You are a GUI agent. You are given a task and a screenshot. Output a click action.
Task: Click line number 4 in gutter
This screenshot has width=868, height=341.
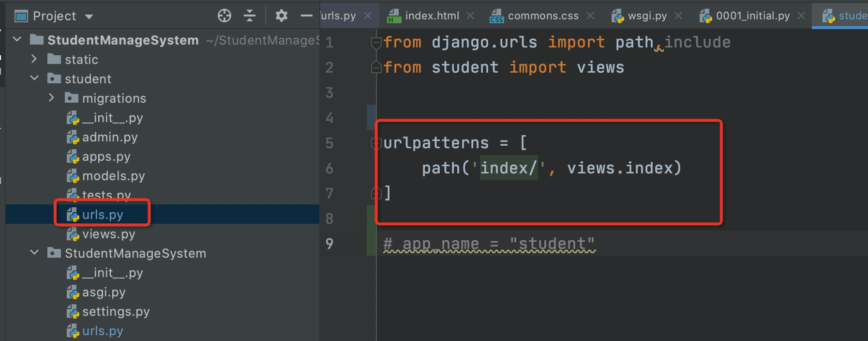(x=329, y=118)
